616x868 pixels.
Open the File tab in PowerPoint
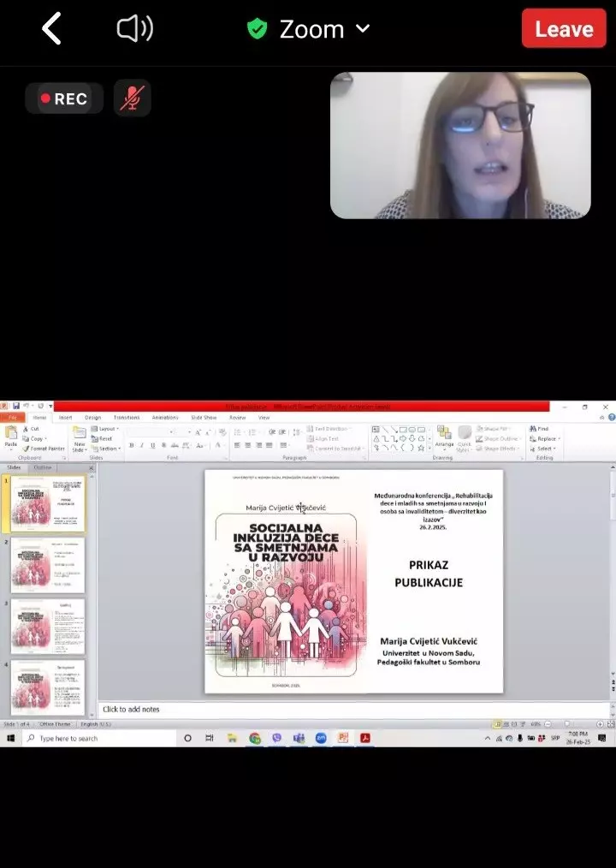pyautogui.click(x=12, y=418)
